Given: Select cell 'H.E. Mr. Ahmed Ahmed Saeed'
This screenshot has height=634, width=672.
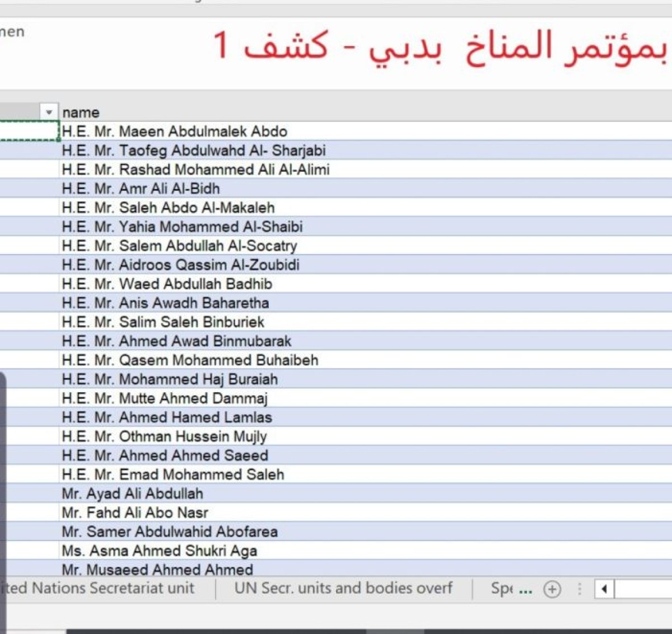Looking at the screenshot, I should coord(365,455).
